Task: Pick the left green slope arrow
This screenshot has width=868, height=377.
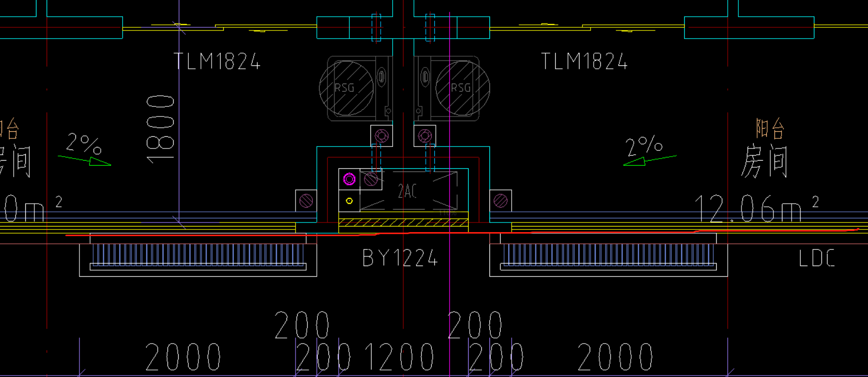Action: click(x=85, y=161)
